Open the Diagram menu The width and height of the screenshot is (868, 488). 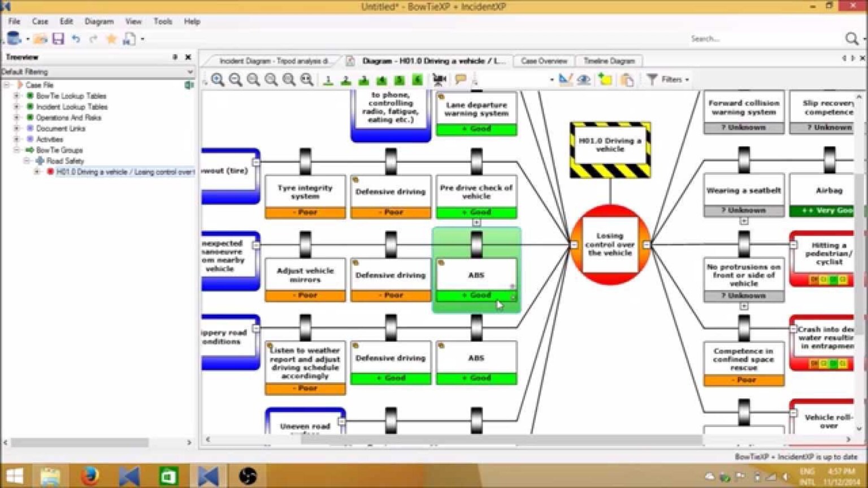[x=99, y=21]
